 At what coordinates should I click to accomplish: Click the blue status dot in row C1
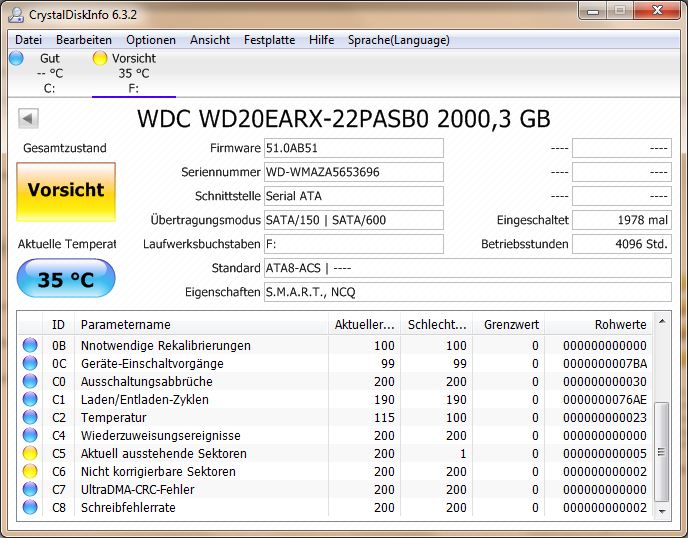[30, 399]
